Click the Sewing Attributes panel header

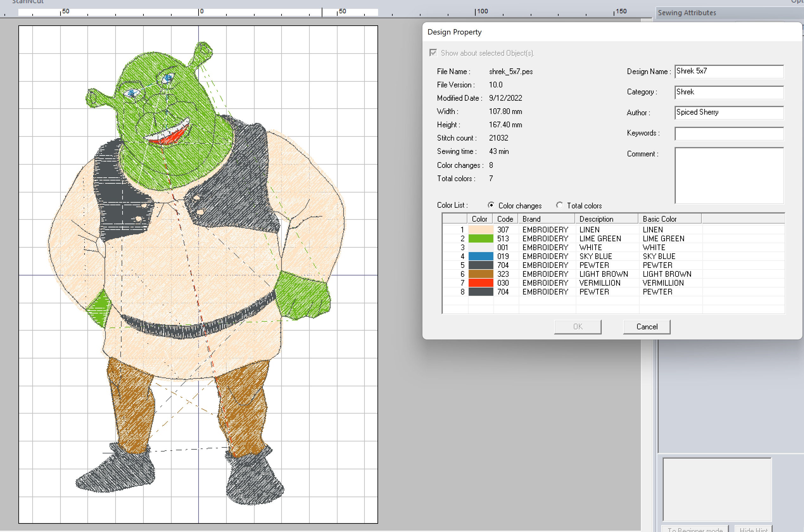pos(687,13)
